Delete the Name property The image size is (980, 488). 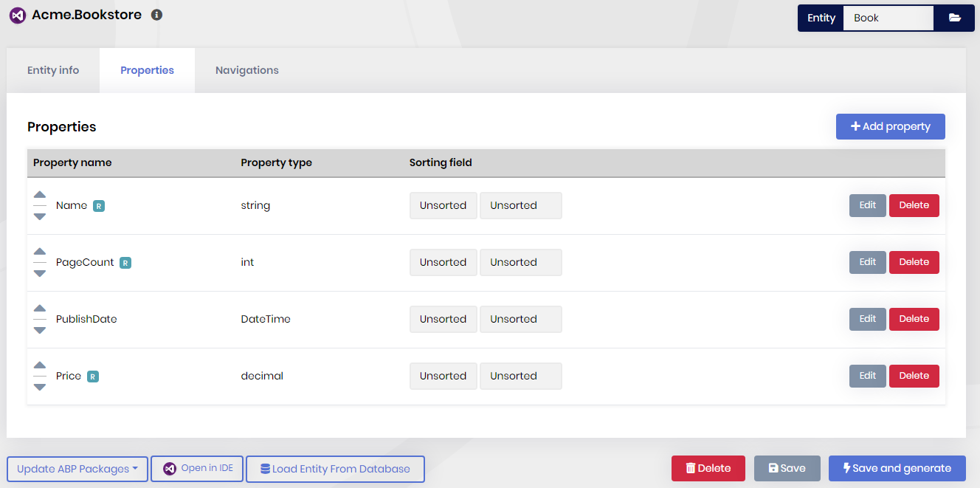coord(914,205)
